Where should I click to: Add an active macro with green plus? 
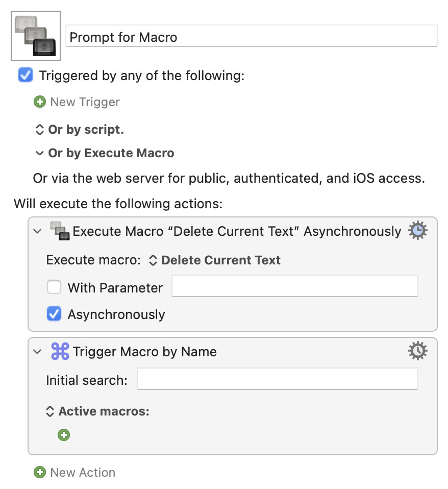point(64,435)
